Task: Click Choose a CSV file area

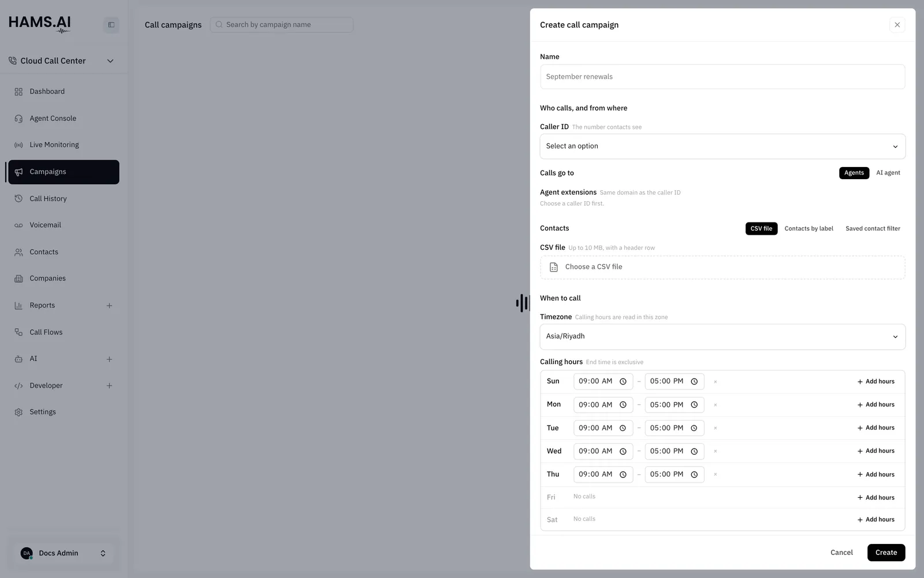Action: pos(722,267)
